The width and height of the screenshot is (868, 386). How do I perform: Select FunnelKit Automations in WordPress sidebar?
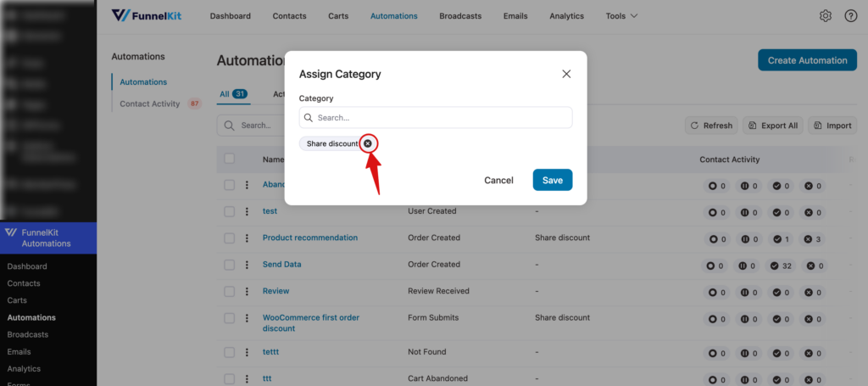tap(48, 238)
